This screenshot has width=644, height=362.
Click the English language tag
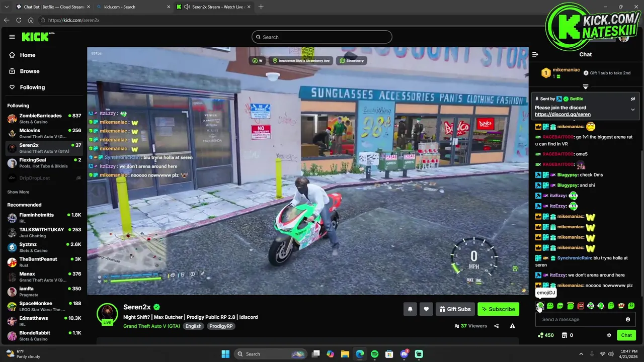click(x=193, y=326)
